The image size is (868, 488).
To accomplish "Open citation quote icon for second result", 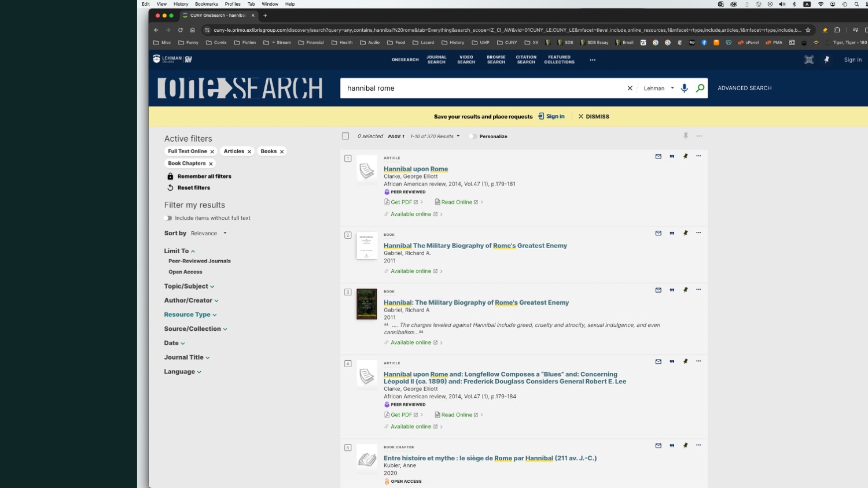I will pyautogui.click(x=672, y=234).
